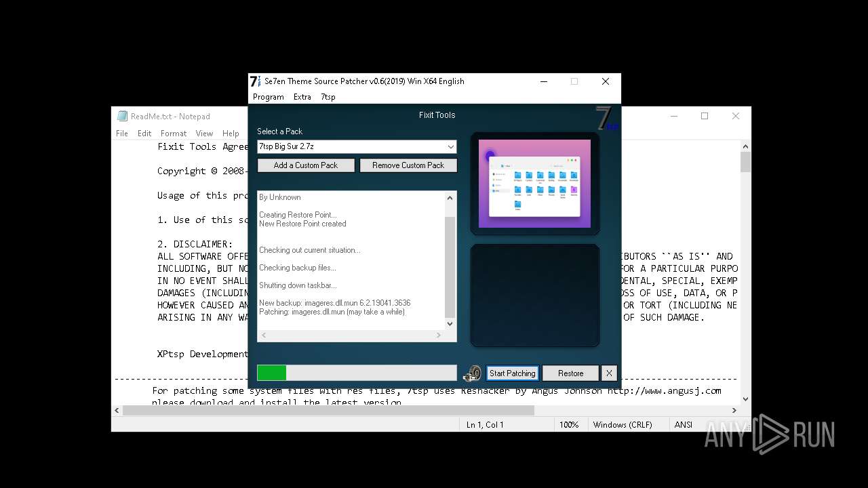Open the Format menu in Notepad
The image size is (868, 488).
[174, 134]
